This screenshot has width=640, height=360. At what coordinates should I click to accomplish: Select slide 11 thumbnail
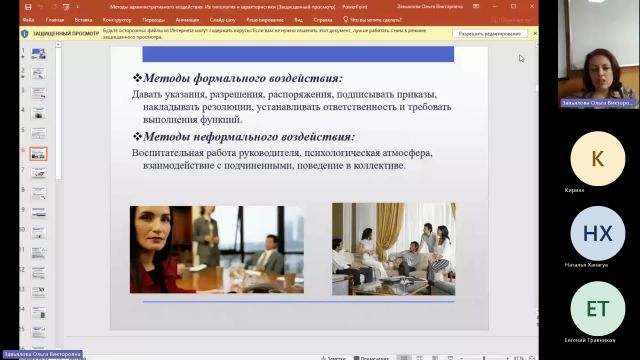(x=38, y=253)
